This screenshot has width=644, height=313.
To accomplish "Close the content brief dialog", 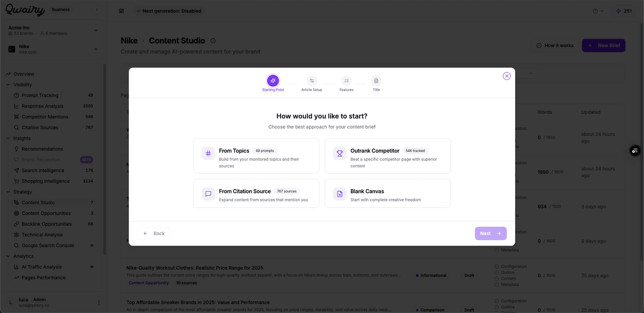I will 507,76.
